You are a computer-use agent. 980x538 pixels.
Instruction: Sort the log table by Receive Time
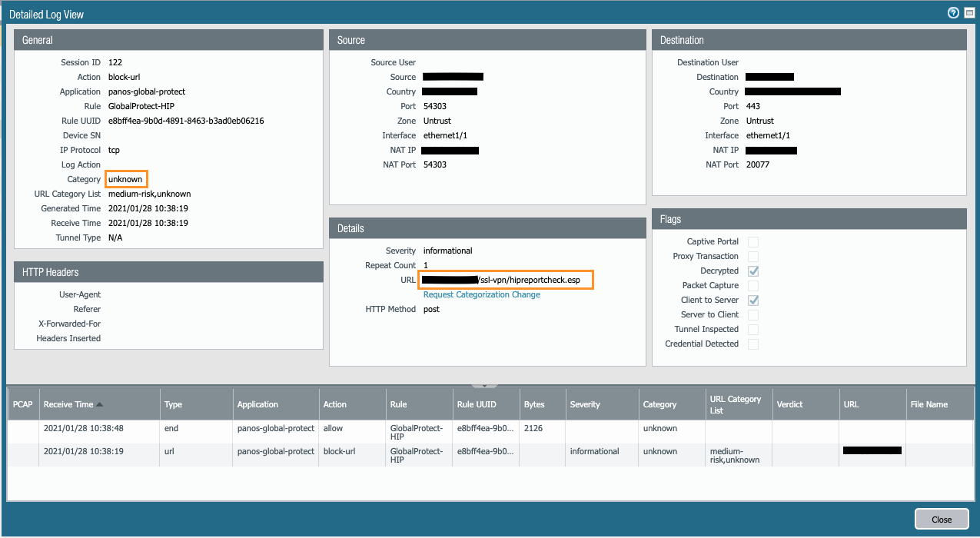[85, 403]
